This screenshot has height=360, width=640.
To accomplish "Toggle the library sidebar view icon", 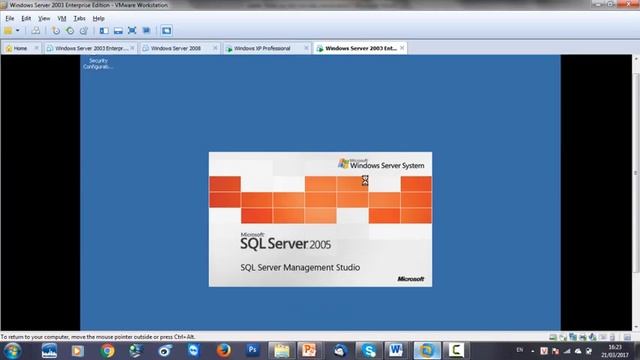I will pos(104,31).
